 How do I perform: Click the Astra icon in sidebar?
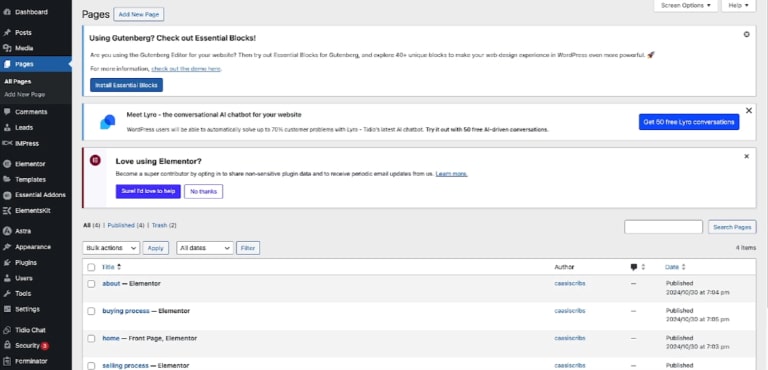7,231
